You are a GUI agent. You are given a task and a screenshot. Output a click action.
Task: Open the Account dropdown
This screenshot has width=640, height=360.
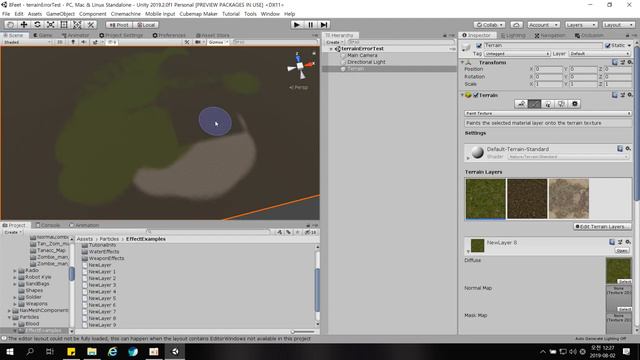coord(543,25)
